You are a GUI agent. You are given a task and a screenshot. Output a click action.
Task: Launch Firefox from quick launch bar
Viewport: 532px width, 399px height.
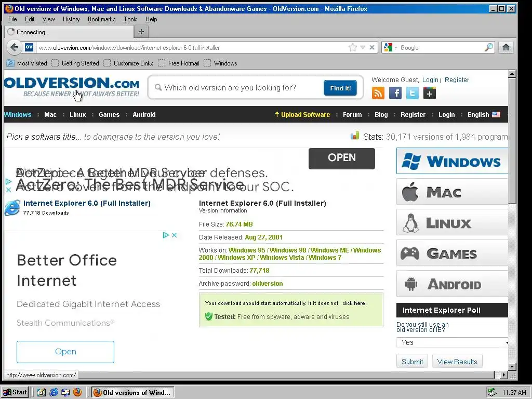coord(77,392)
